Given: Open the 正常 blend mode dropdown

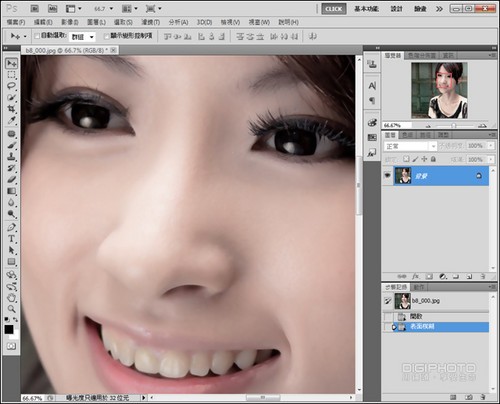Looking at the screenshot, I should (410, 146).
